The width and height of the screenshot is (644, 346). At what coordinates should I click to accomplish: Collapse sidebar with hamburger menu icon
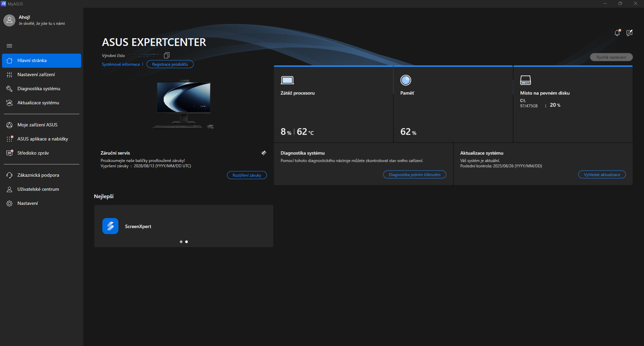click(x=9, y=46)
